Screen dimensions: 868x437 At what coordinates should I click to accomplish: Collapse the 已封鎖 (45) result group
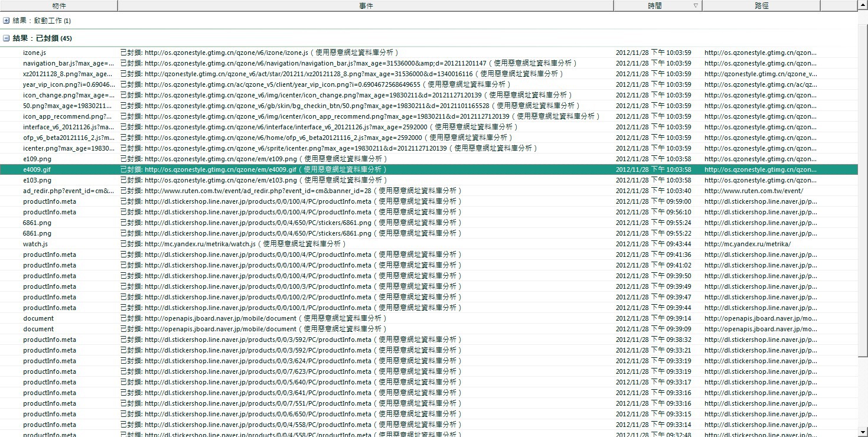tap(6, 38)
